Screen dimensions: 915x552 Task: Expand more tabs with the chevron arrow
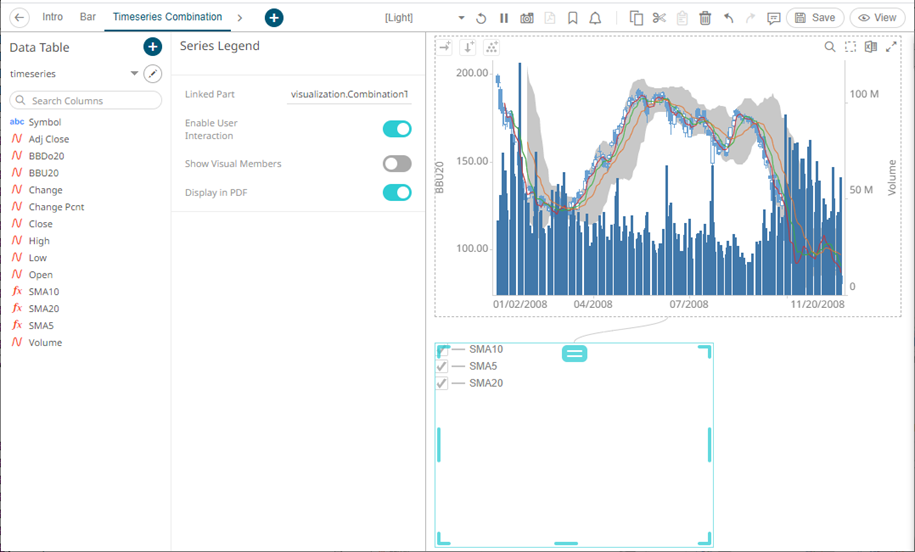click(x=239, y=18)
